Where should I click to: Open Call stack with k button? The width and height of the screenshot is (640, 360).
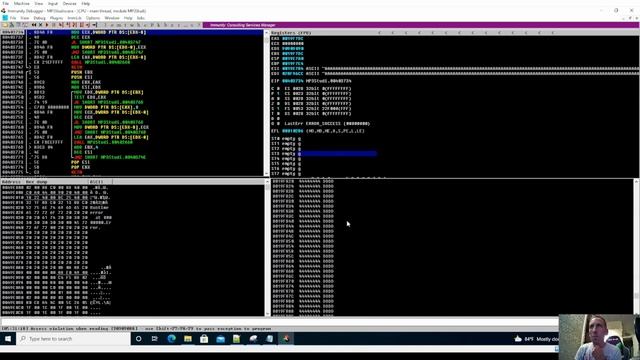coord(158,25)
